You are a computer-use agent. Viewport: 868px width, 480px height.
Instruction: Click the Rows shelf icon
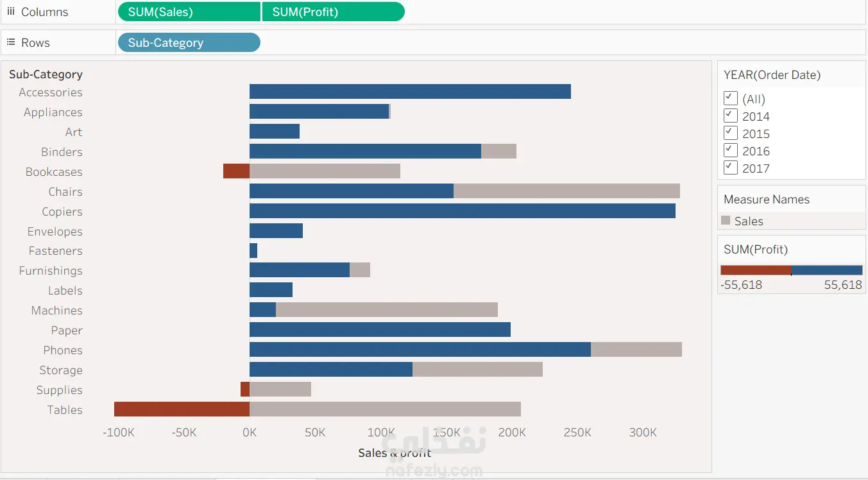[x=11, y=42]
